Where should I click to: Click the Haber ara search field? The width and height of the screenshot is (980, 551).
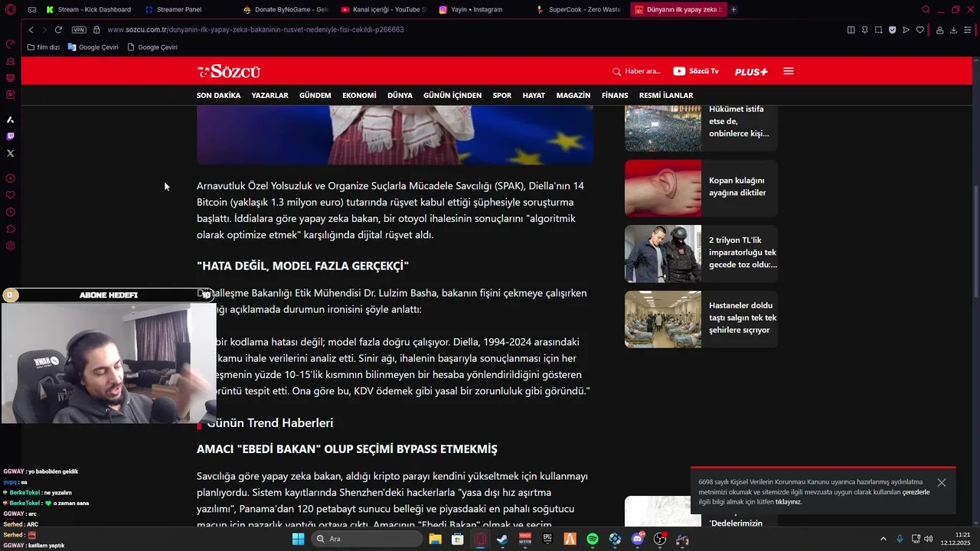642,71
